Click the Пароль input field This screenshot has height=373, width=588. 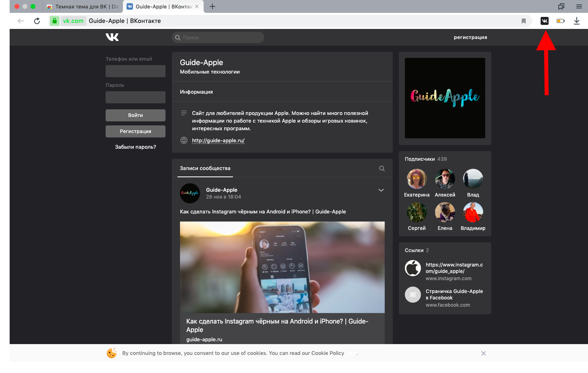click(135, 97)
